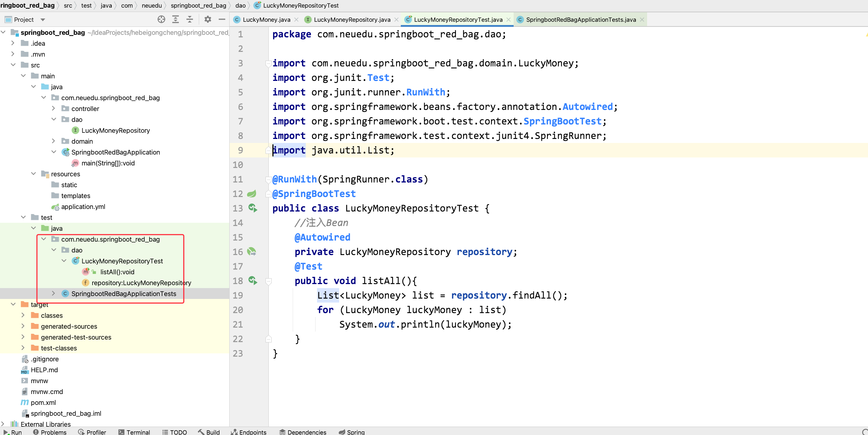Screen dimensions: 868x435
Task: Place cursor on the @Autowired annotation
Action: coord(322,237)
